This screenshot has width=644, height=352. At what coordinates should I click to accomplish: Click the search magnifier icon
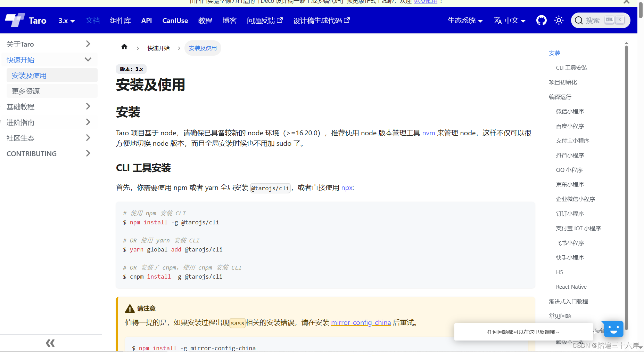579,21
